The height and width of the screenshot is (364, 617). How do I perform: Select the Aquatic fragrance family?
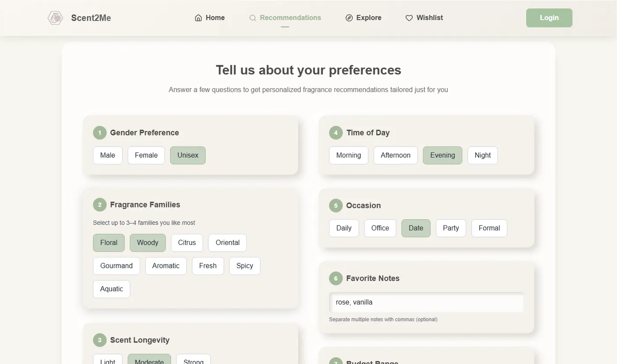pos(112,289)
